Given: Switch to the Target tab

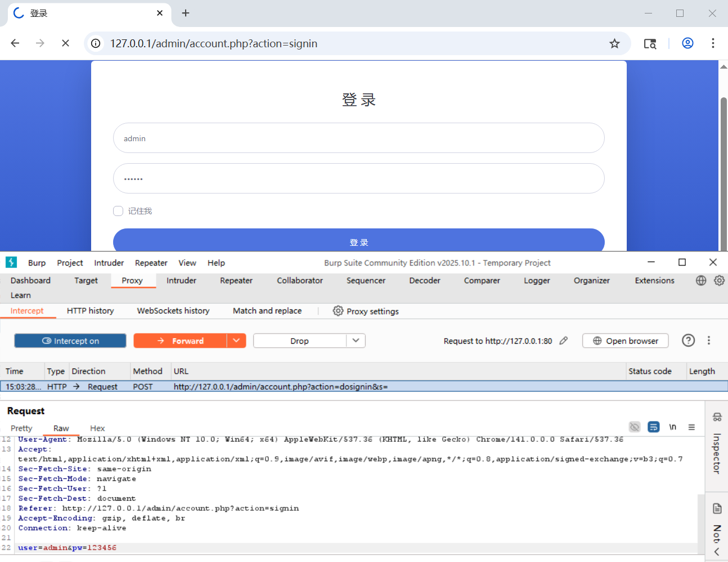Looking at the screenshot, I should (x=86, y=280).
